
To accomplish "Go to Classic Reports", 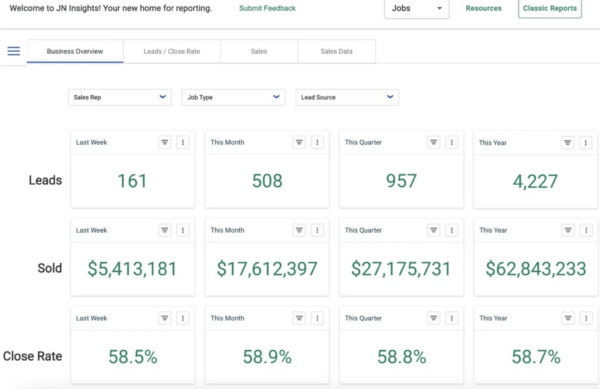I will pos(550,8).
